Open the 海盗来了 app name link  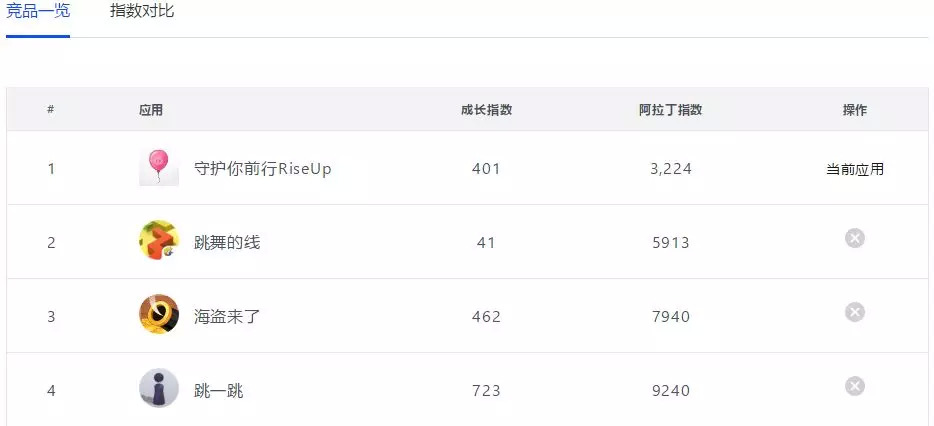(x=227, y=317)
